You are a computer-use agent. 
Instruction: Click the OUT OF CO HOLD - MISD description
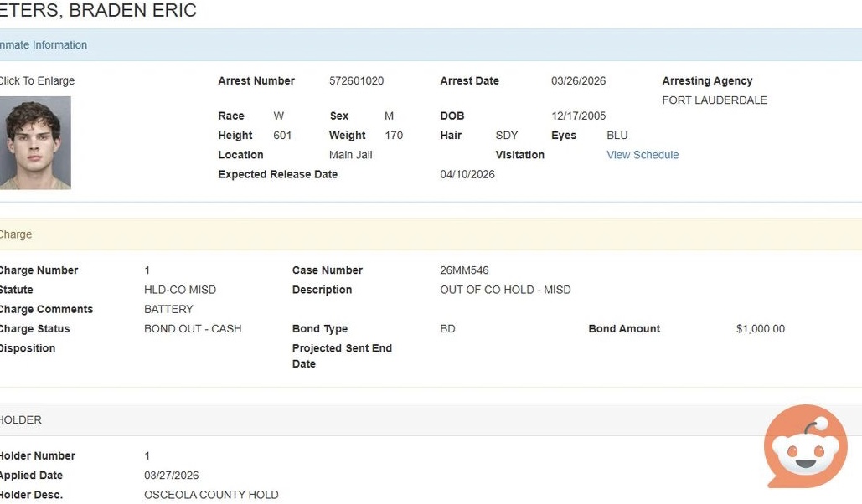pyautogui.click(x=505, y=290)
